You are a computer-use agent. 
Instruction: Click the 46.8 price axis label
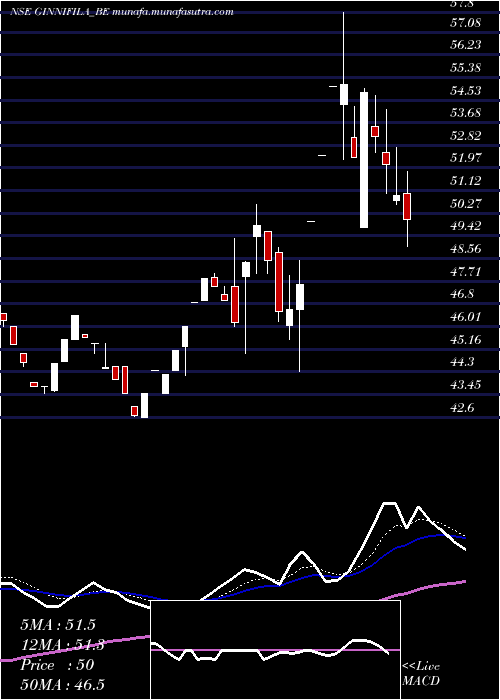pyautogui.click(x=462, y=294)
